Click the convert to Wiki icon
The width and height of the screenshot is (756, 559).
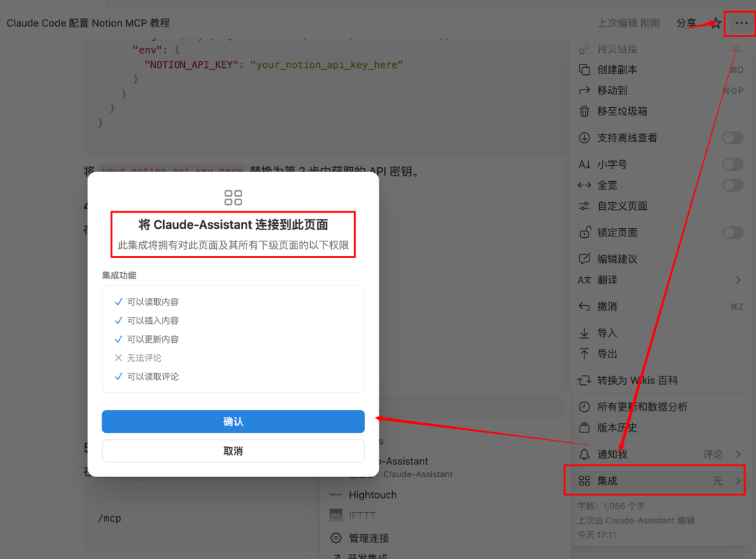coord(584,380)
